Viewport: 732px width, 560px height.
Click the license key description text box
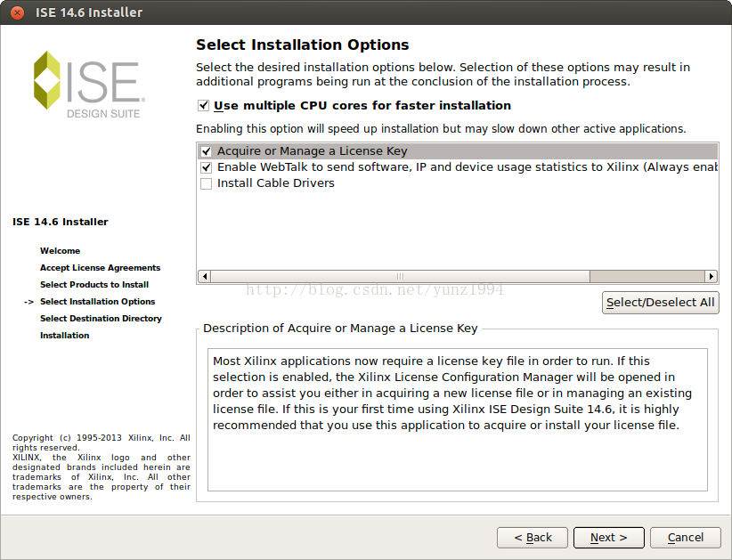click(458, 419)
